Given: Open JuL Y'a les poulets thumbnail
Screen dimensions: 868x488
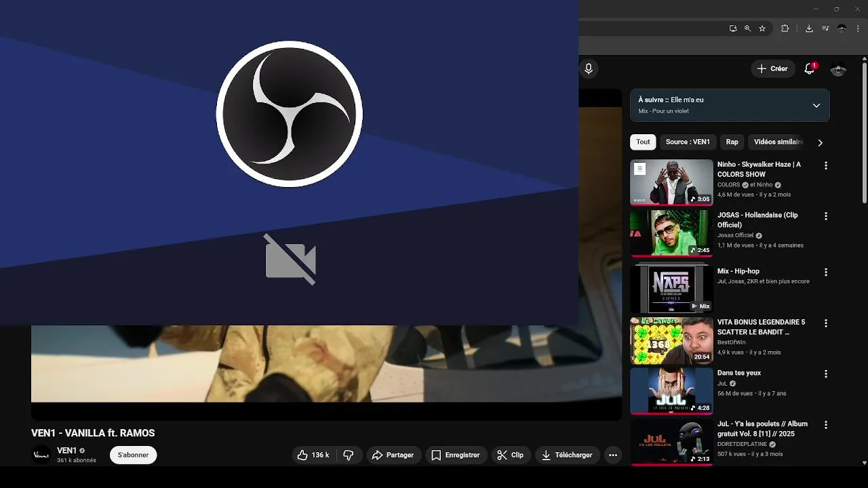Looking at the screenshot, I should 671,442.
